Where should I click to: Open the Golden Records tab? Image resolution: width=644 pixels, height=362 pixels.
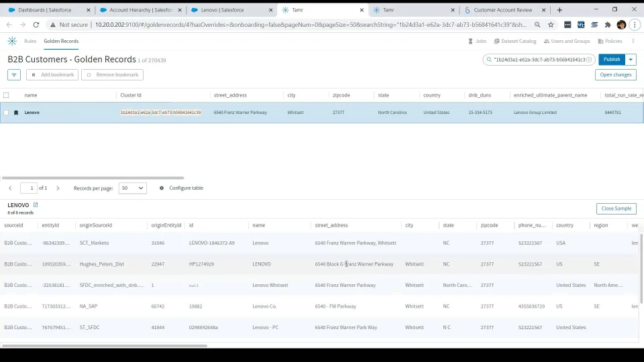pos(61,41)
